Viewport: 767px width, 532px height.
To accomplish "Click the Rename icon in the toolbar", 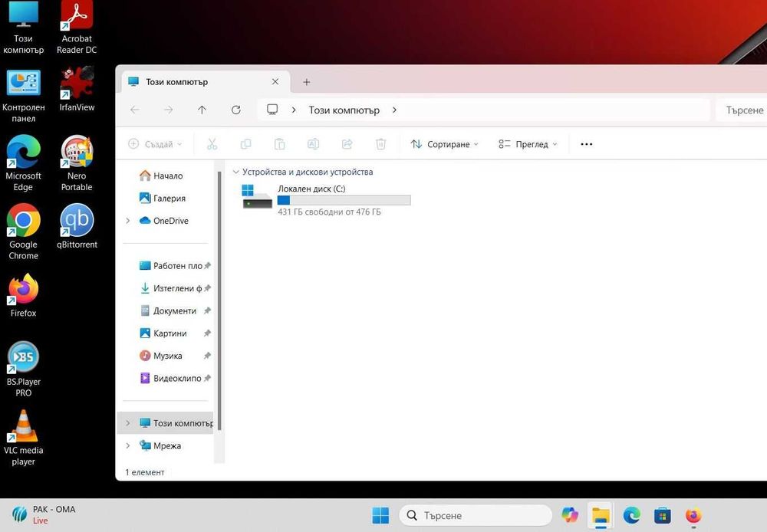I will [313, 144].
